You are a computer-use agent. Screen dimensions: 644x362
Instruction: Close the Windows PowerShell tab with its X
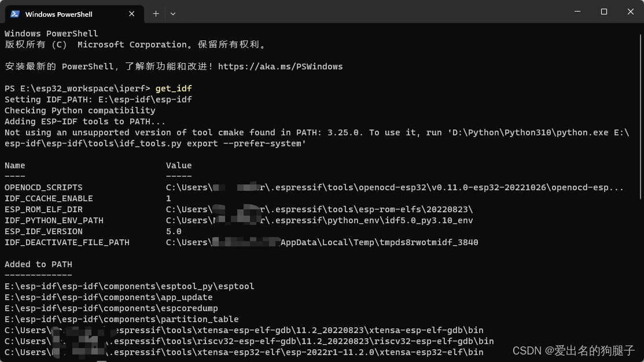[131, 13]
